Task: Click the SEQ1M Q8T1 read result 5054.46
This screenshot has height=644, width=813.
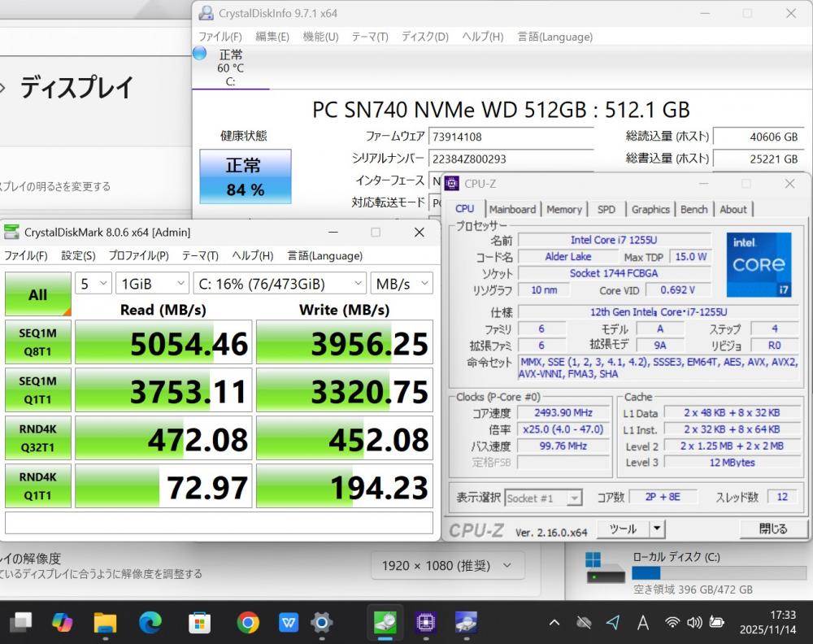Action: (164, 342)
